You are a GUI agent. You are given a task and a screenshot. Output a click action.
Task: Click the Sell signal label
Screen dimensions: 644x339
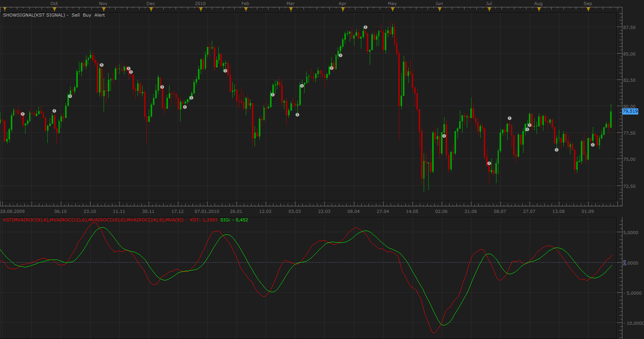tap(75, 15)
